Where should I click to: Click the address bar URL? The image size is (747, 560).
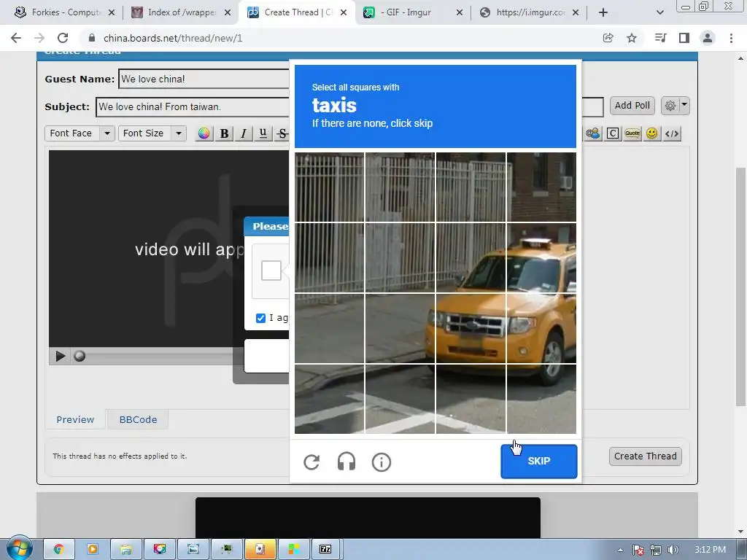[173, 38]
